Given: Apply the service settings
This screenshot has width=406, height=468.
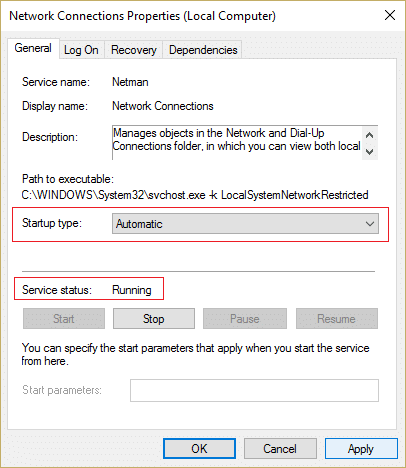Looking at the screenshot, I should (x=361, y=449).
